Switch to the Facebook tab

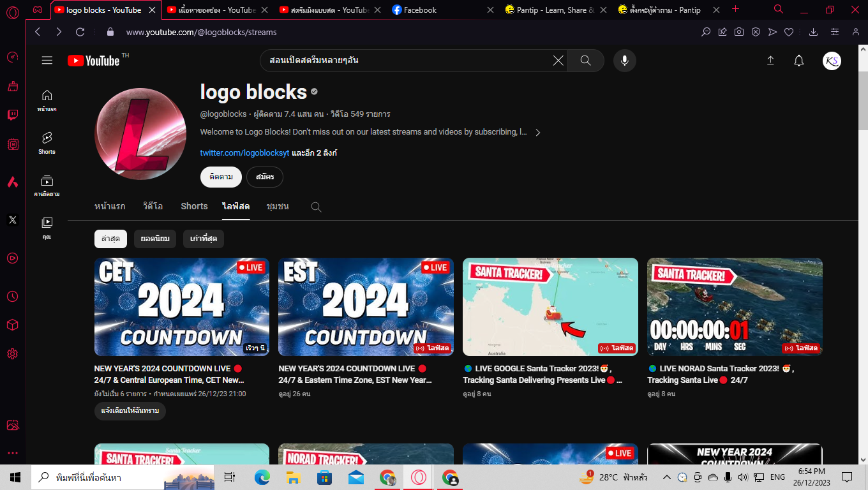pyautogui.click(x=443, y=10)
